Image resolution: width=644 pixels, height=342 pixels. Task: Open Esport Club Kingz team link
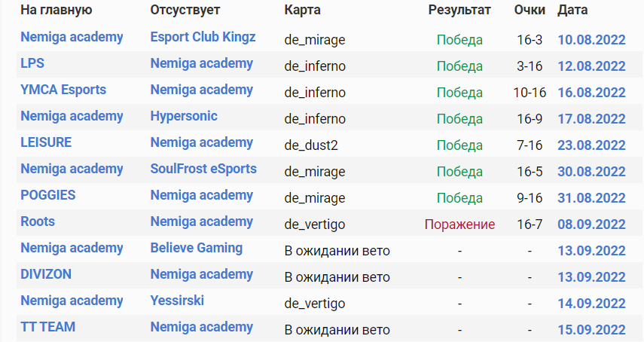coord(203,37)
